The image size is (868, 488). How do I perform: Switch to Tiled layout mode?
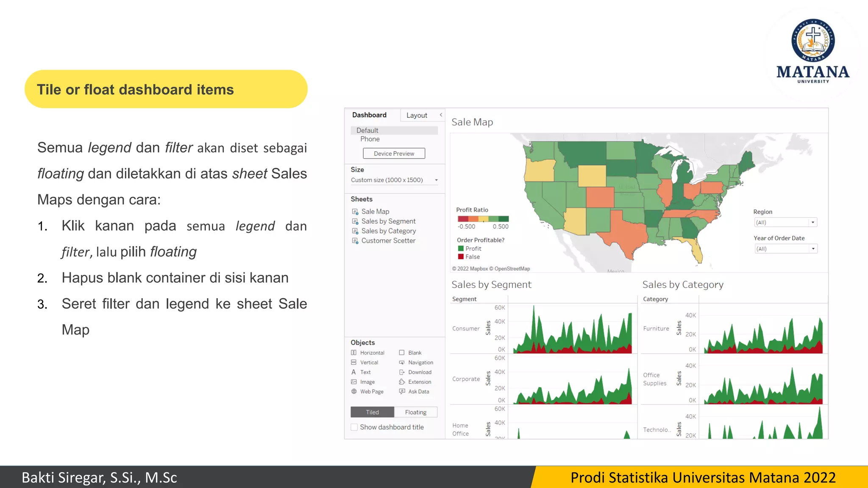372,412
